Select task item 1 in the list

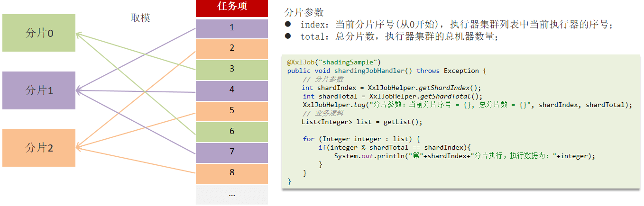231,28
